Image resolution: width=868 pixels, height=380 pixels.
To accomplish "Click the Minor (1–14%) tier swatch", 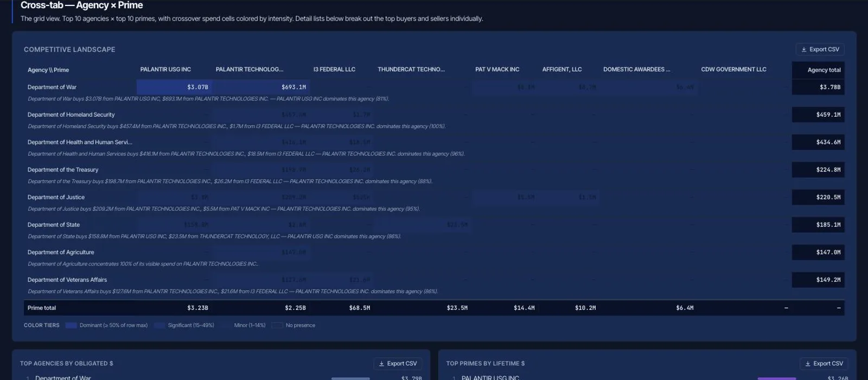I will coord(225,326).
